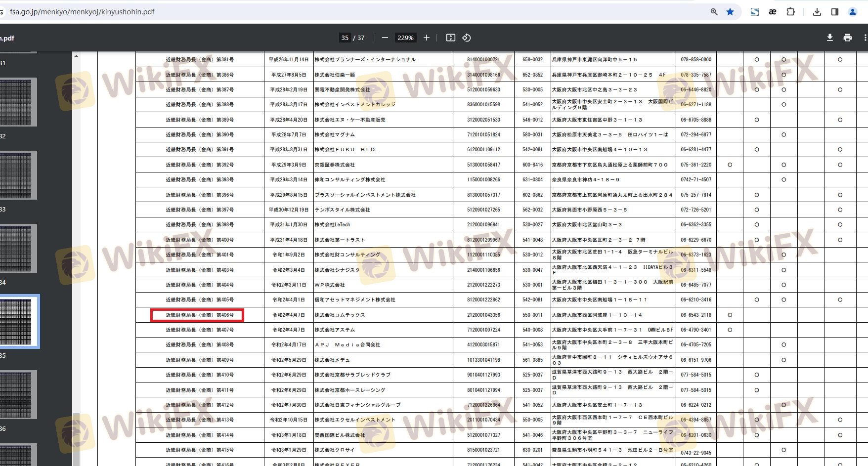Open Chrome downloads tray icon

click(817, 12)
